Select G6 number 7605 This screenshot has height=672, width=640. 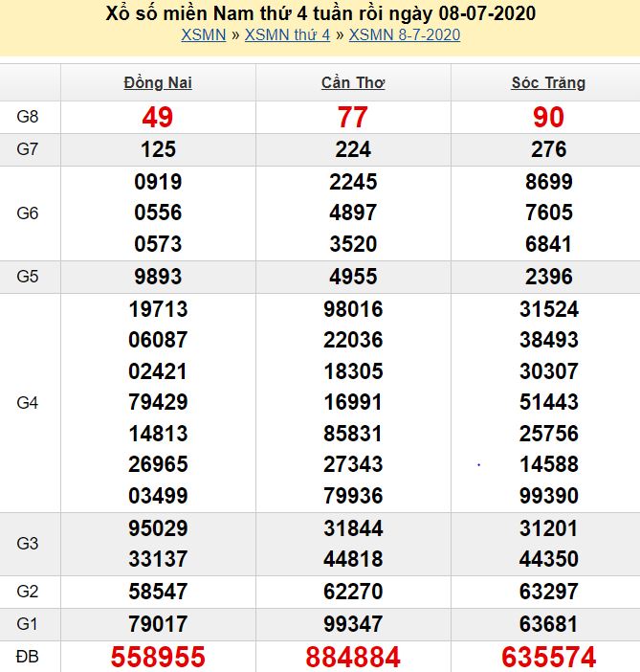549,213
